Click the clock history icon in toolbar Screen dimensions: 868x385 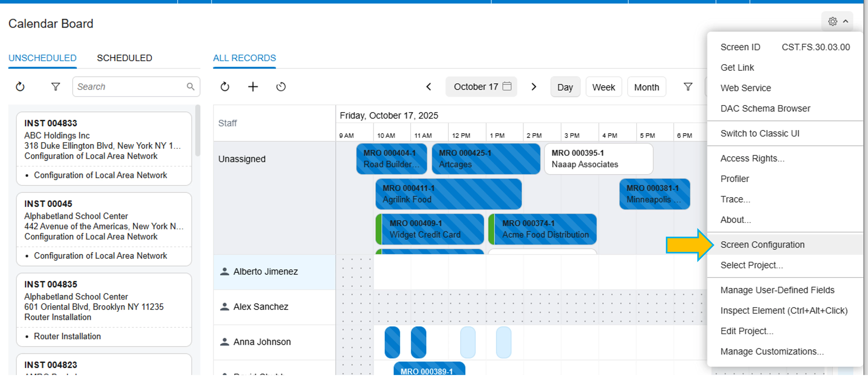pos(281,87)
